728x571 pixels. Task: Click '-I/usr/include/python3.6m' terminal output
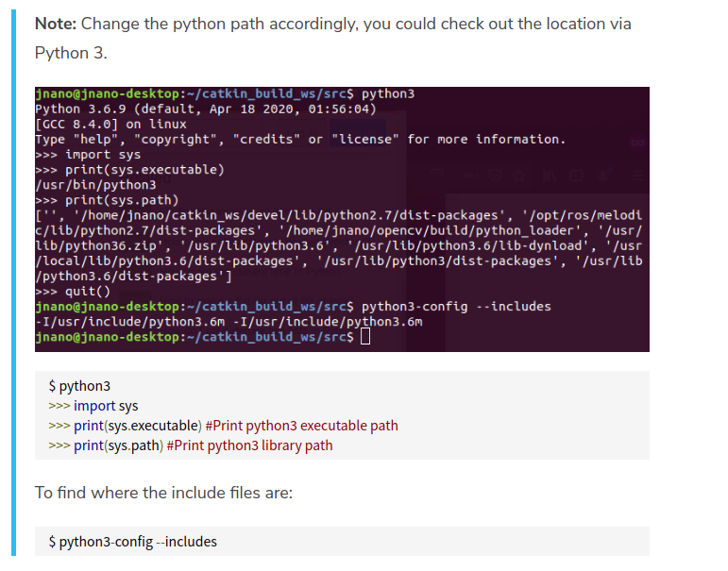click(229, 322)
